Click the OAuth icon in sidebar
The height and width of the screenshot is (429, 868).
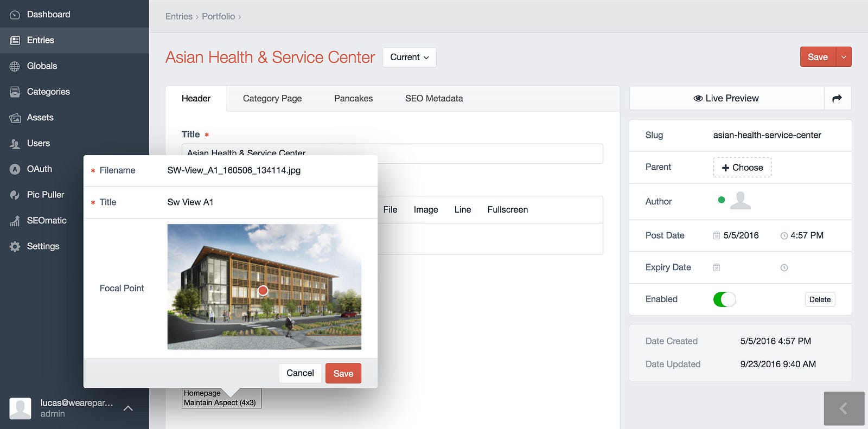[x=15, y=169]
